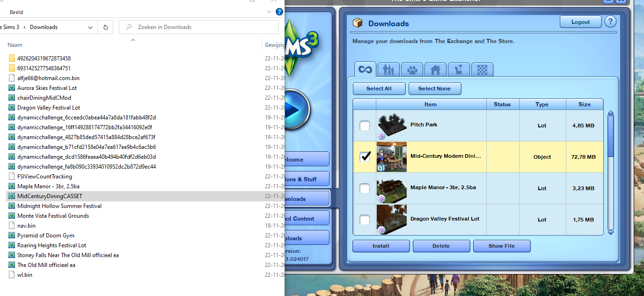Click the Maple Manor lot thumbnail
Image resolution: width=644 pixels, height=296 pixels.
(x=392, y=188)
